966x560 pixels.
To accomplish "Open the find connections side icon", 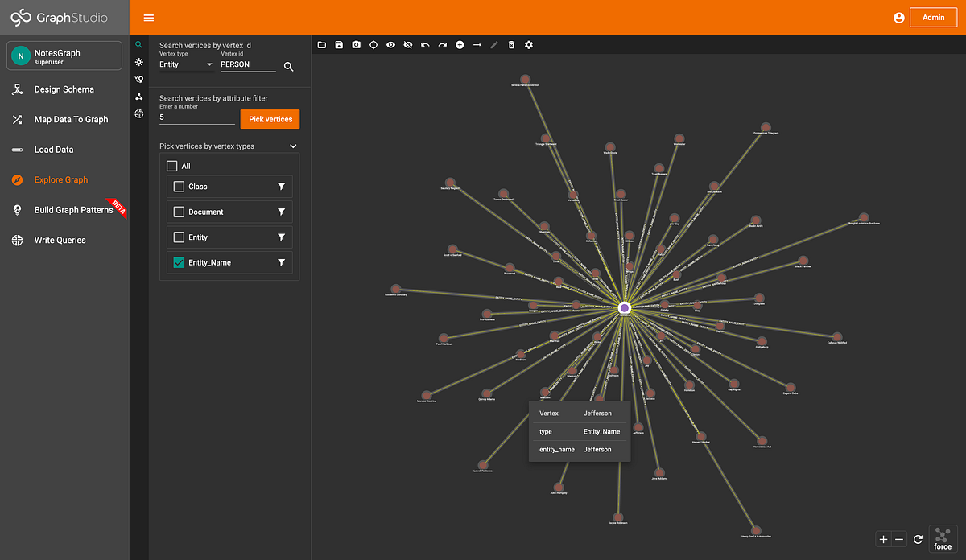I will (x=139, y=97).
